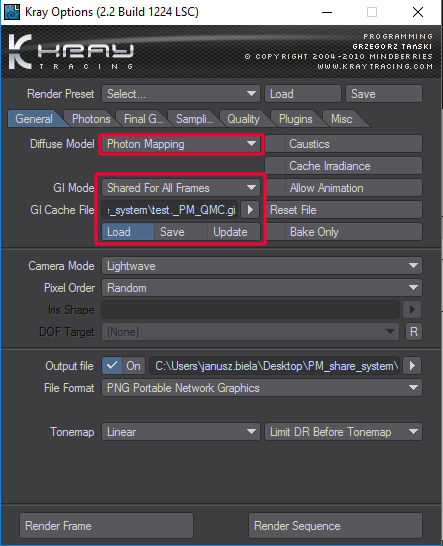Switch to the Photons tab
Viewport: 443px width, 546px height.
(x=91, y=119)
